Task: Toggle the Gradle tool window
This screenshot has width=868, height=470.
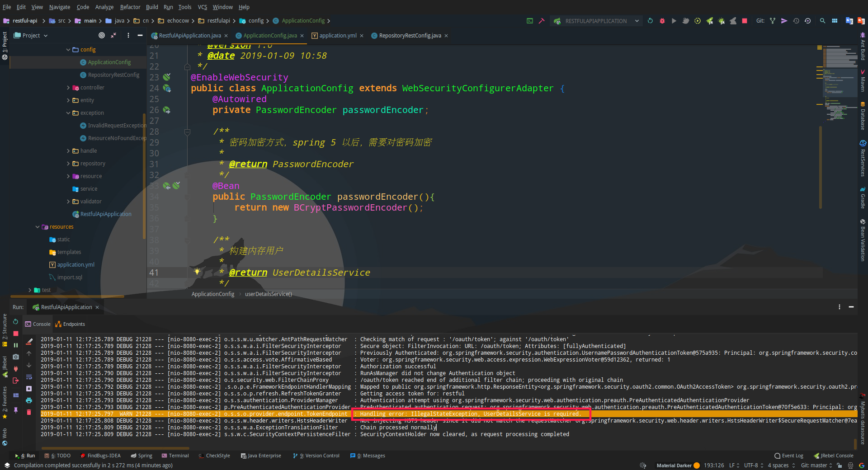Action: [x=863, y=197]
